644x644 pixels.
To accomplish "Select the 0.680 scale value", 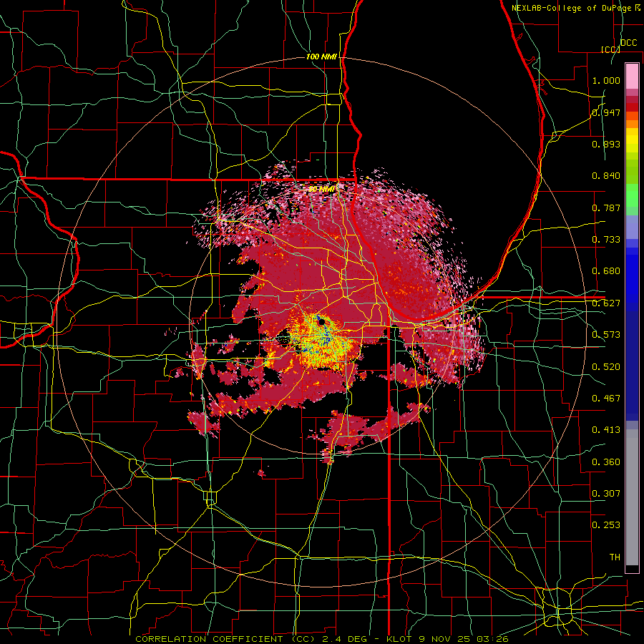I will click(606, 271).
